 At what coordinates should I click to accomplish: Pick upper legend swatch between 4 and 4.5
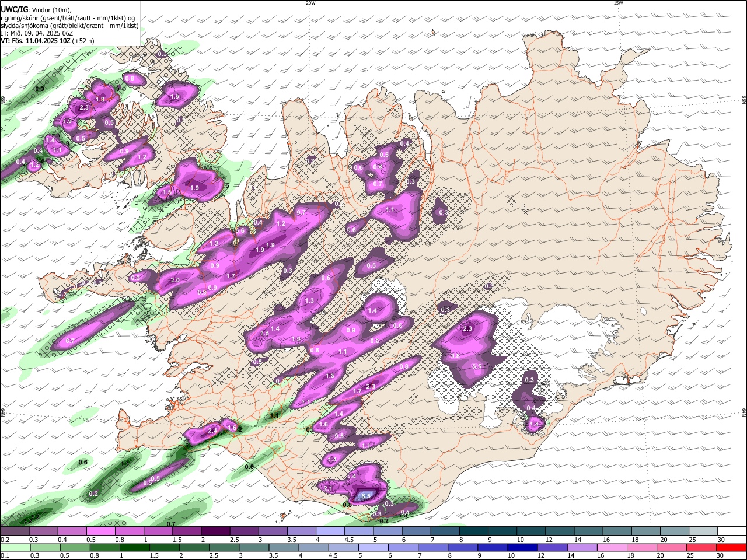click(x=329, y=531)
